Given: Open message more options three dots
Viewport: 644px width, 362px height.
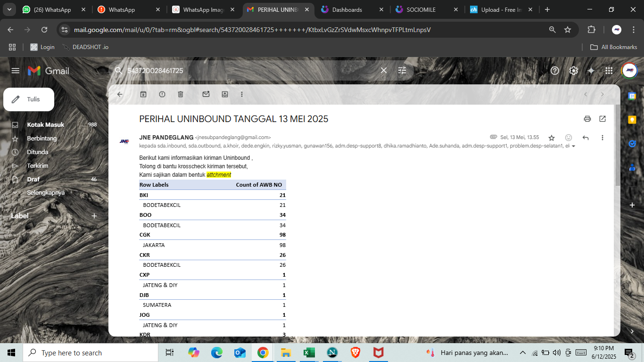Looking at the screenshot, I should pos(603,138).
